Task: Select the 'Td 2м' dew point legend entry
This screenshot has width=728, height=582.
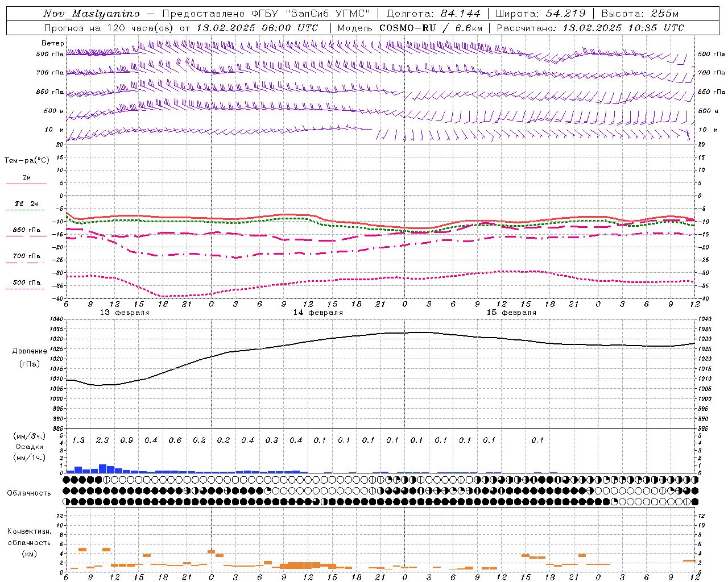Action: tap(26, 203)
